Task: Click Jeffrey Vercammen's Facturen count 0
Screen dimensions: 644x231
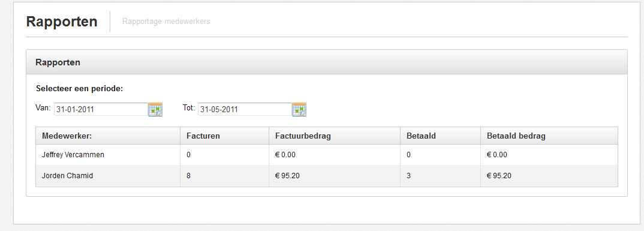Action: [x=188, y=155]
